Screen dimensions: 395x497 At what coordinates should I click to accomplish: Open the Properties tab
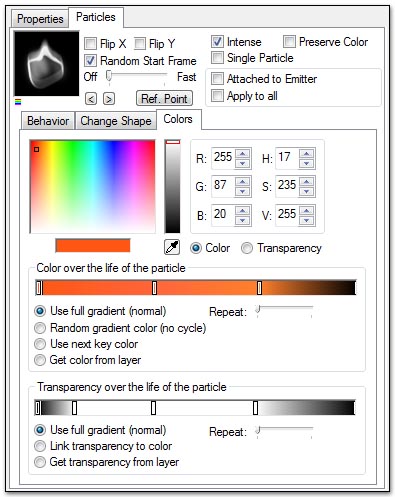40,19
